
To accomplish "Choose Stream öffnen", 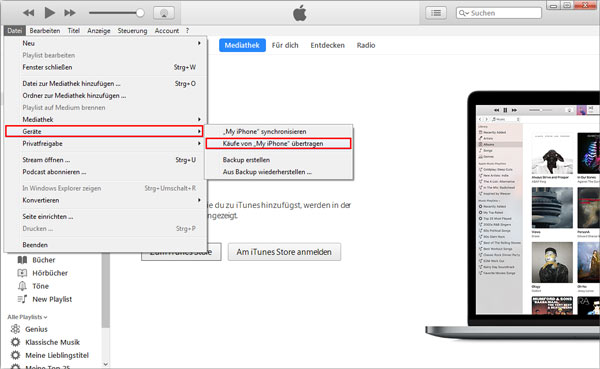I will tap(106, 160).
